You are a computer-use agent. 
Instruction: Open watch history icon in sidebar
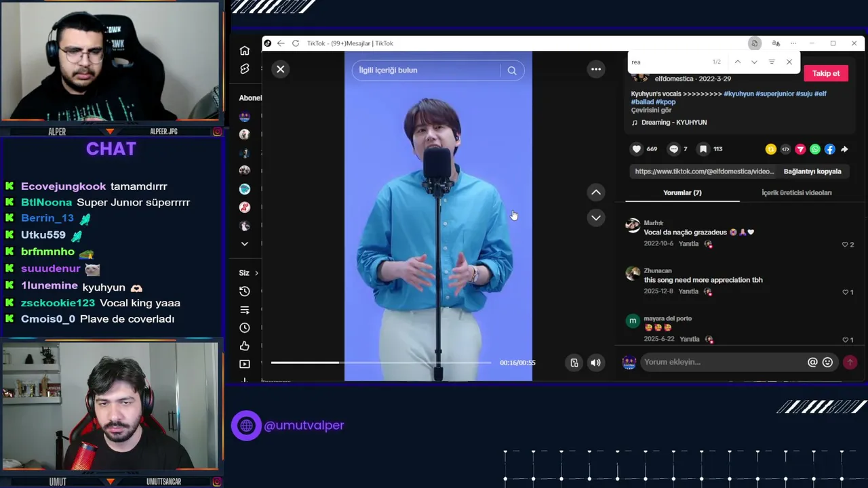245,291
